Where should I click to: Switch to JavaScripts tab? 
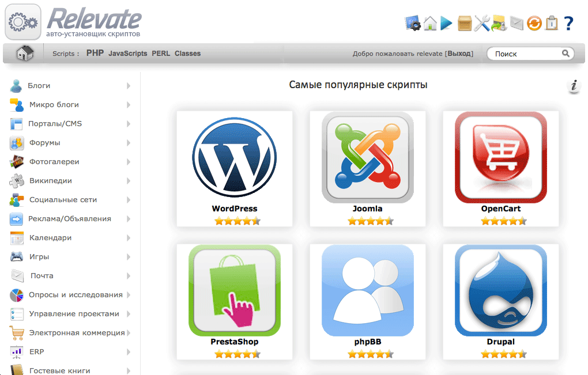(127, 54)
